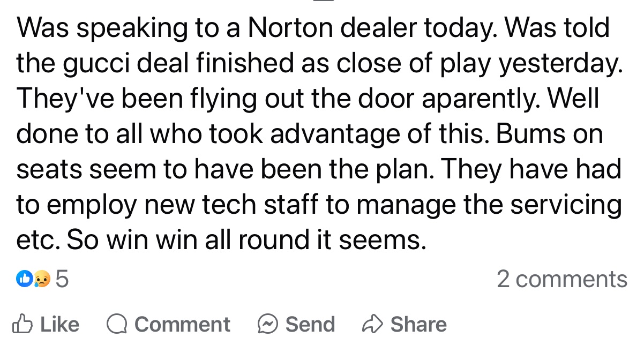Click the blue thumbs-up reaction badge
The height and width of the screenshot is (345, 644).
[24, 279]
